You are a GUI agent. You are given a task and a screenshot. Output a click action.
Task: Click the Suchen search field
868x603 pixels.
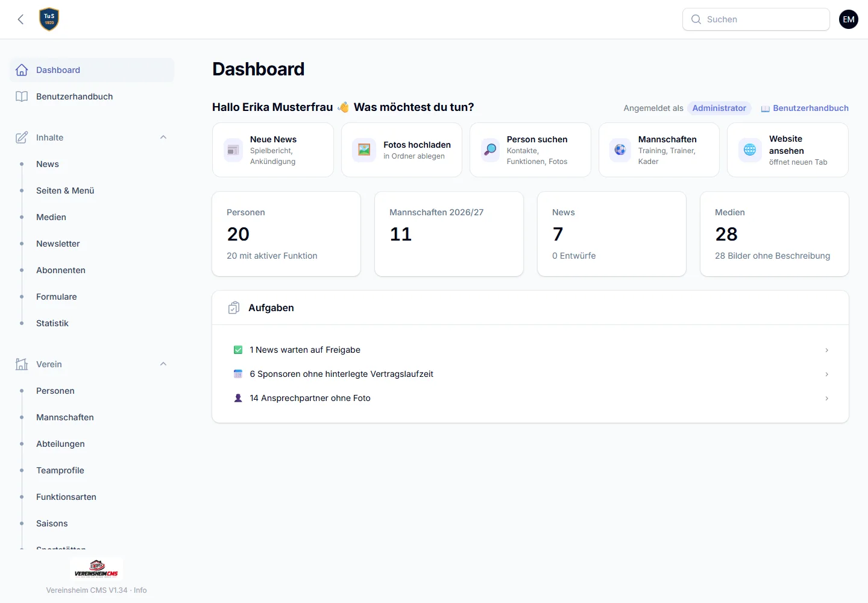click(x=756, y=19)
